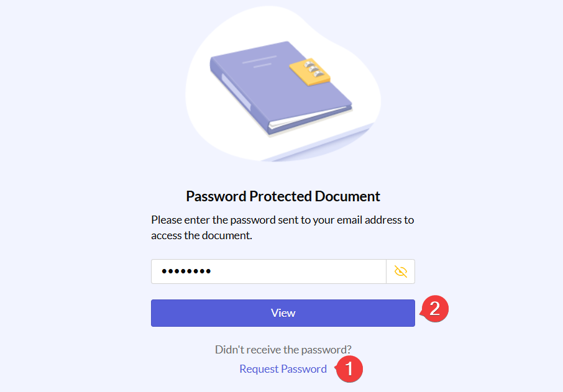
Task: Click the View button
Action: pos(283,313)
